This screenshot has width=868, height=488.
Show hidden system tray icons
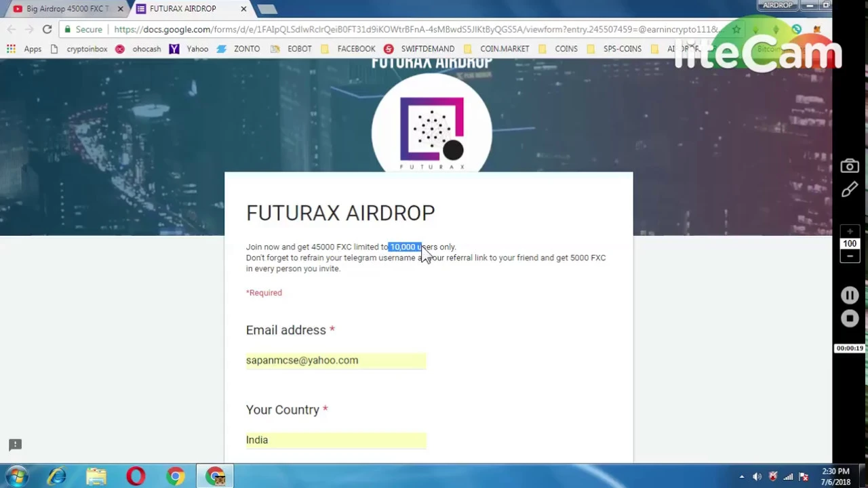pos(742,476)
